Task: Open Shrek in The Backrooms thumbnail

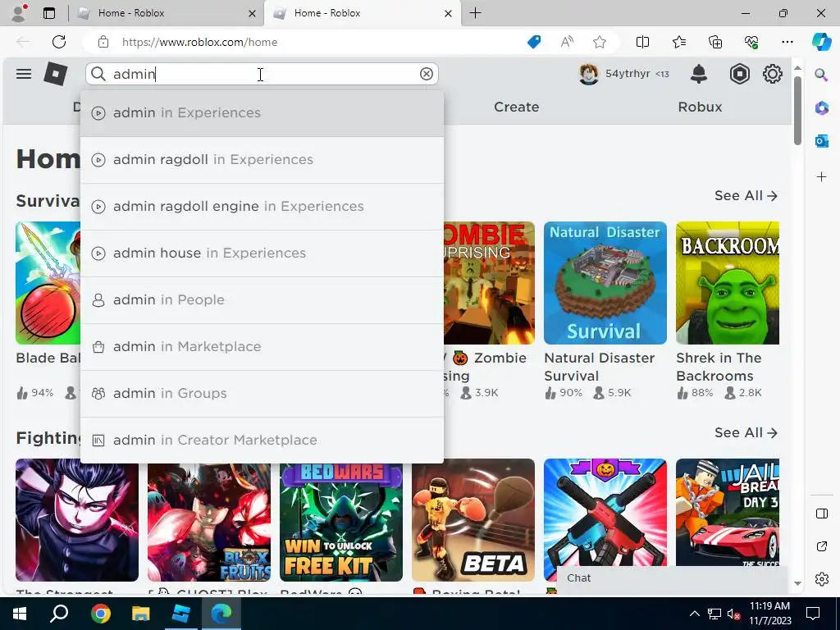Action: [728, 283]
